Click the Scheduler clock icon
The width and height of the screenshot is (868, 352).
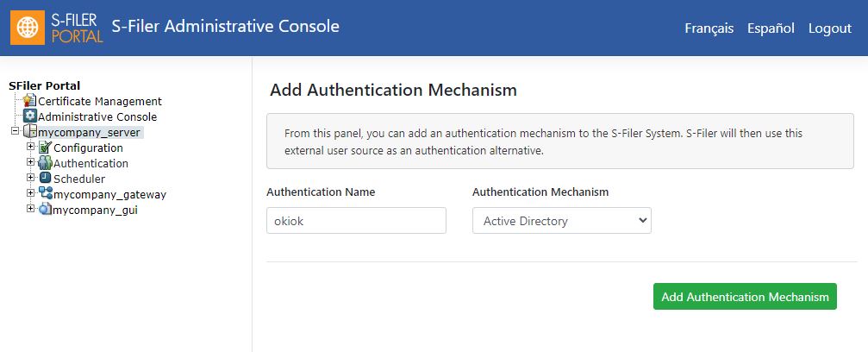(x=46, y=179)
